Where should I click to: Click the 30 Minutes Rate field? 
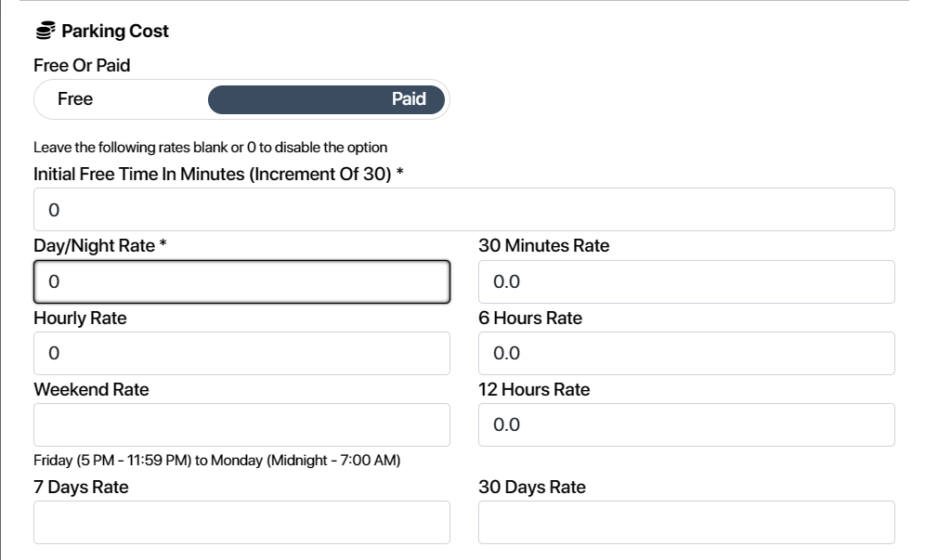coord(686,281)
